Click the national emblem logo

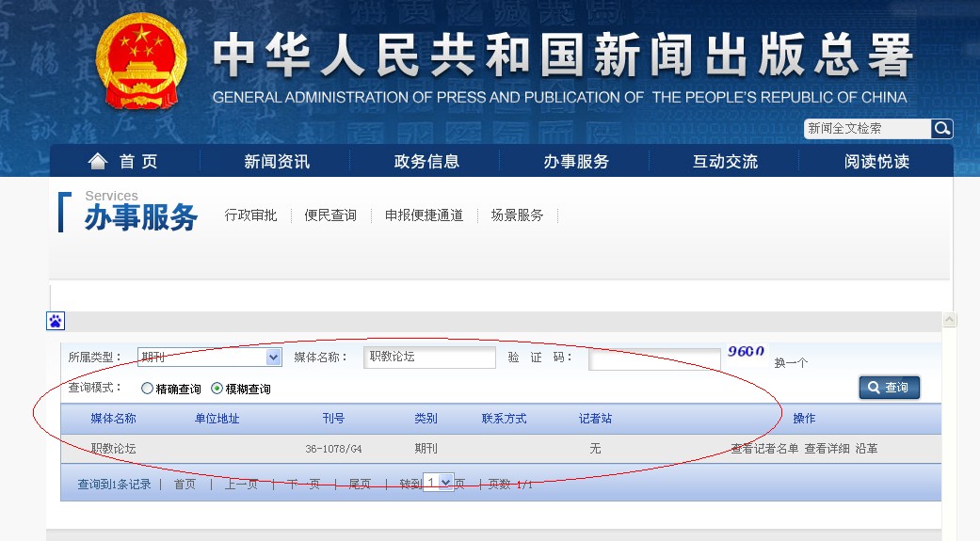141,61
